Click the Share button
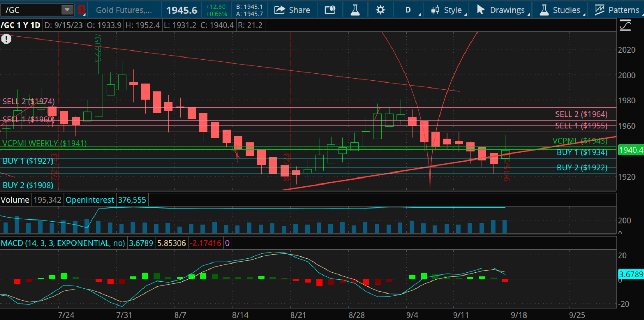This screenshot has height=320, width=644. (292, 10)
